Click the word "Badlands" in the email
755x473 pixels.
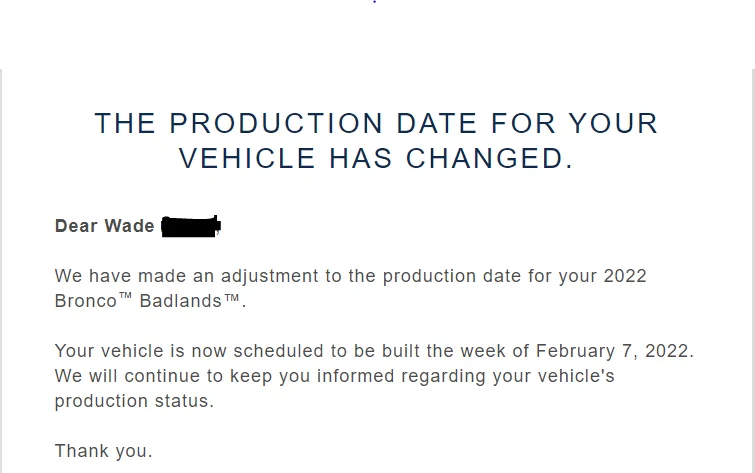181,301
